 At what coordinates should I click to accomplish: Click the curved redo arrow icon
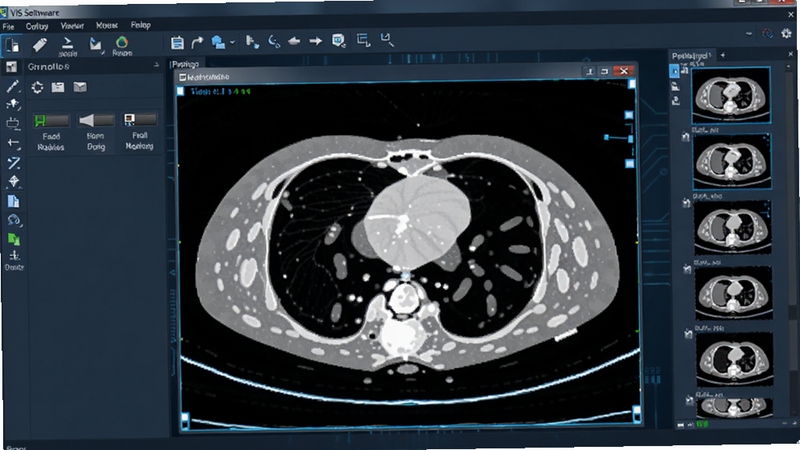(x=197, y=42)
